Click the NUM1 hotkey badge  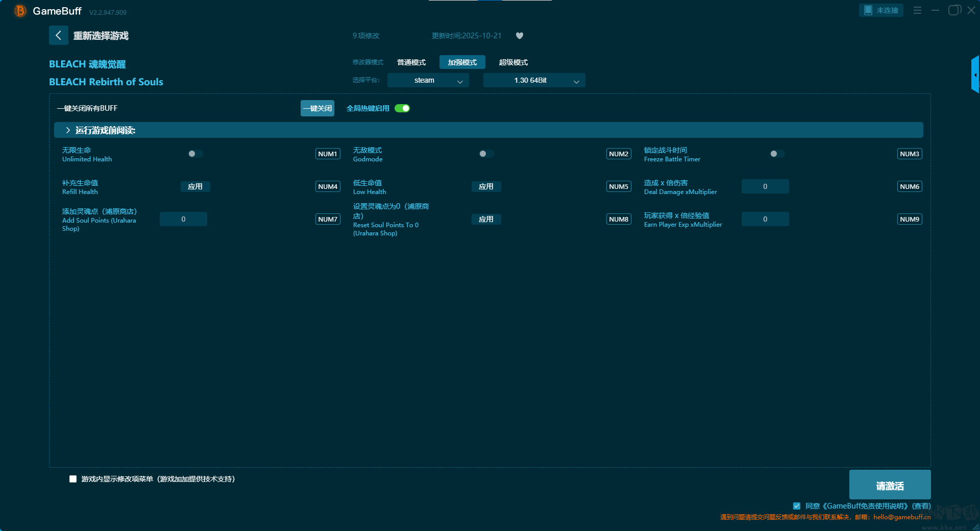pos(328,154)
